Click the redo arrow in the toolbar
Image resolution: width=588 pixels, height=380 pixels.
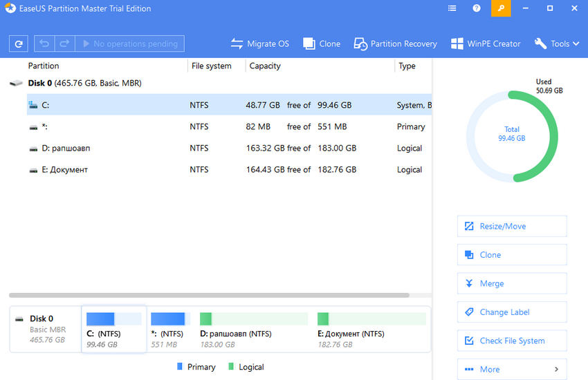point(64,44)
